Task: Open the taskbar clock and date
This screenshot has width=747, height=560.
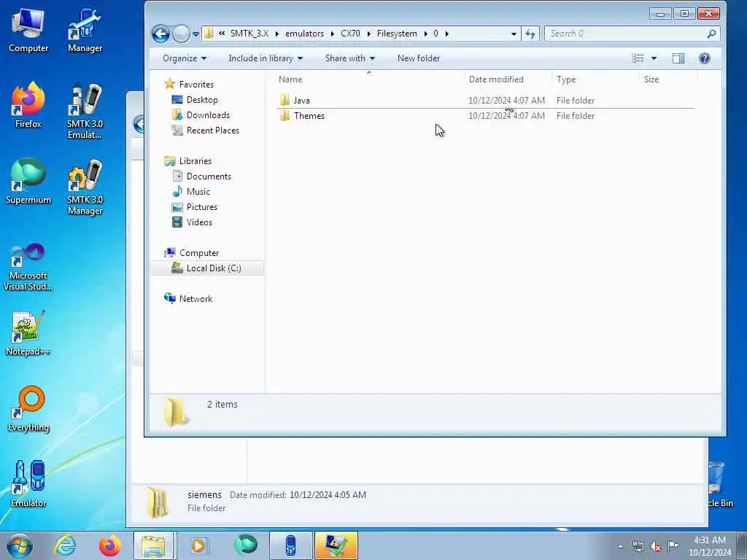Action: coord(710,546)
